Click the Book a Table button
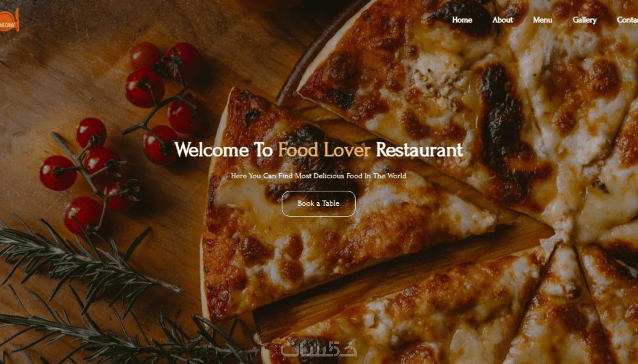 click(x=318, y=203)
